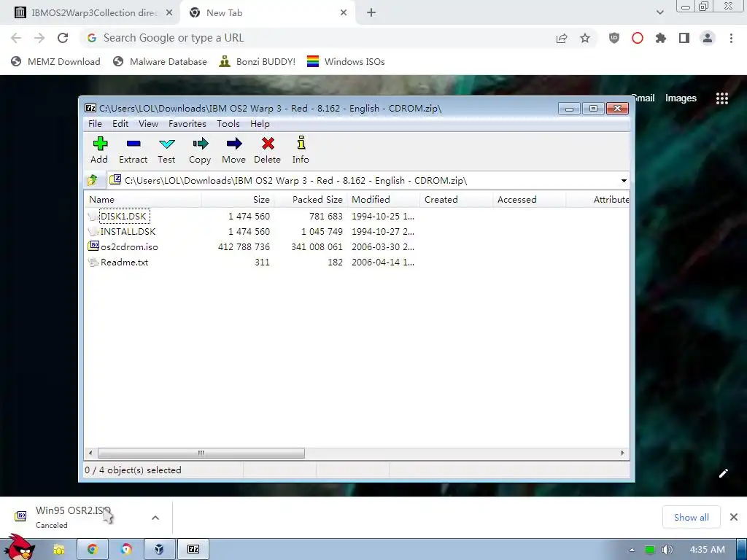The image size is (747, 560).
Task: Bookmark this tab with the star icon
Action: pos(585,38)
